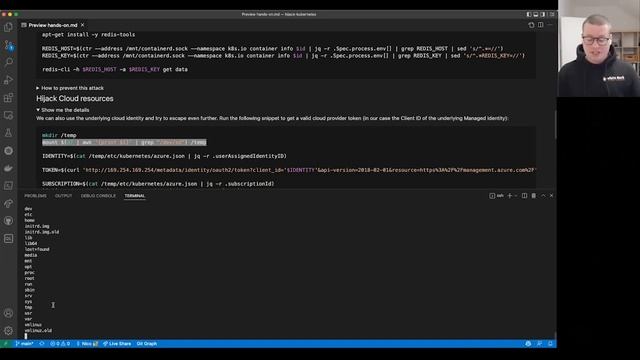Open errors and warnings count in status bar
This screenshot has width=640, height=360.
[60, 344]
